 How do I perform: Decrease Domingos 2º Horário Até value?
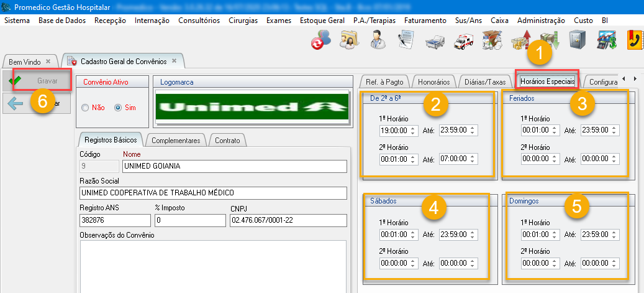click(x=614, y=265)
